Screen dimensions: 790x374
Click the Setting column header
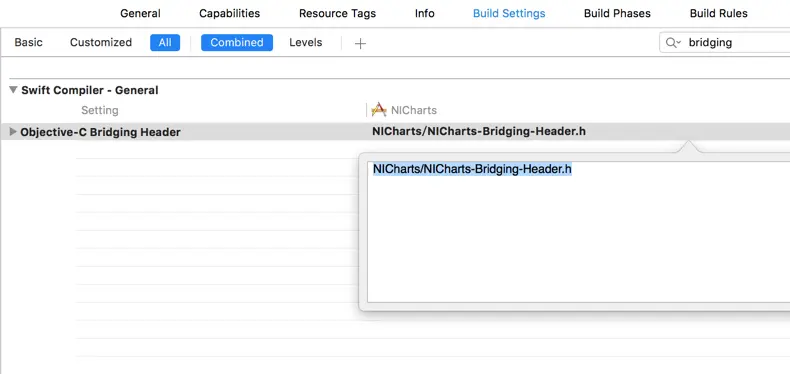[x=100, y=110]
